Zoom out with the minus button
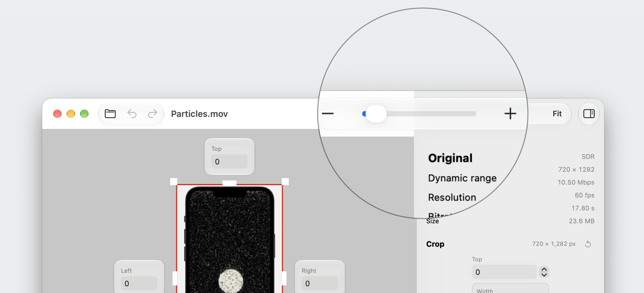Screen dimensions: 644x293 tap(328, 114)
